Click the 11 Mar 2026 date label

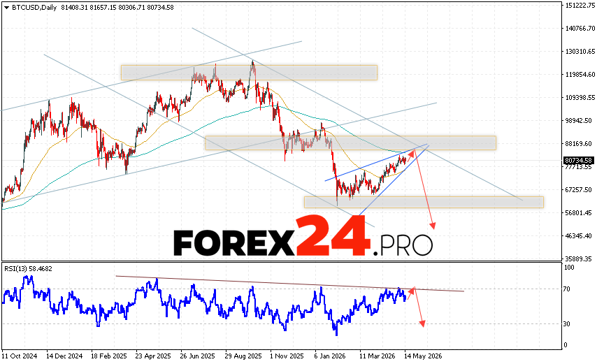point(377,356)
